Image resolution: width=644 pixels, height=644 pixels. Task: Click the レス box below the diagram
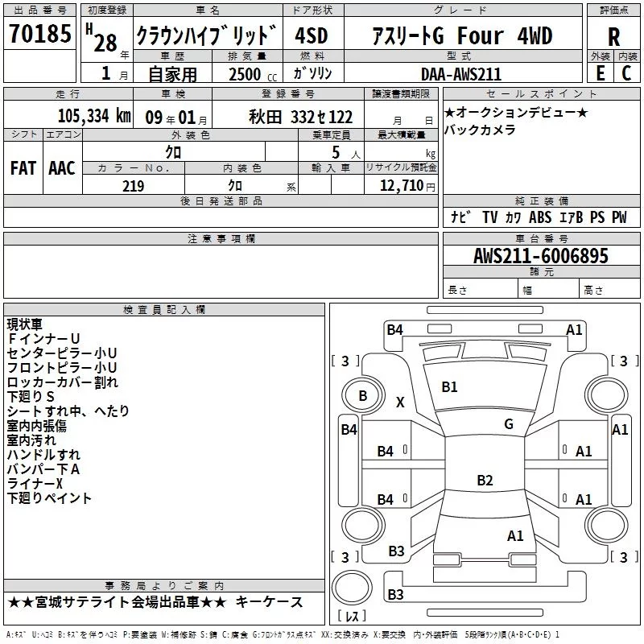350,617
